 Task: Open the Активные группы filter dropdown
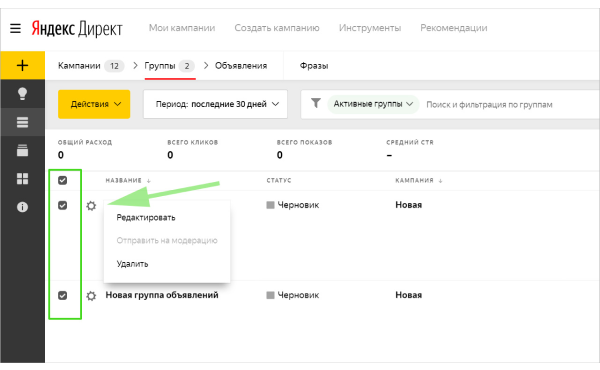click(x=373, y=104)
